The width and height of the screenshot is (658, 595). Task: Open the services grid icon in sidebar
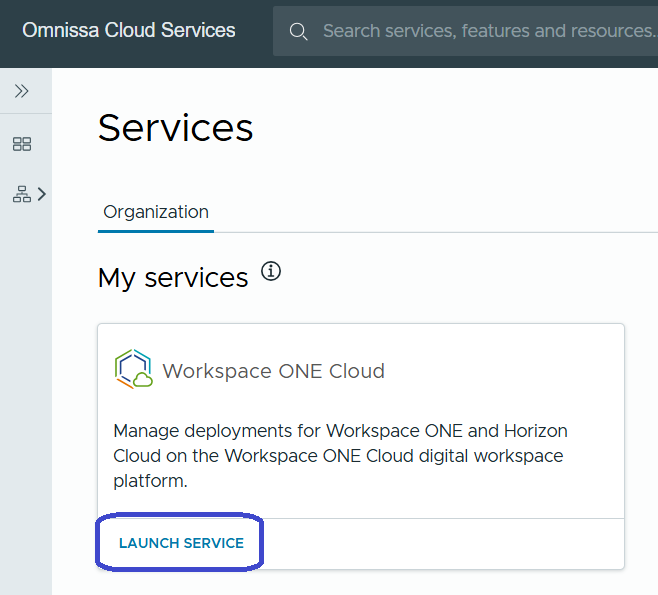click(22, 144)
